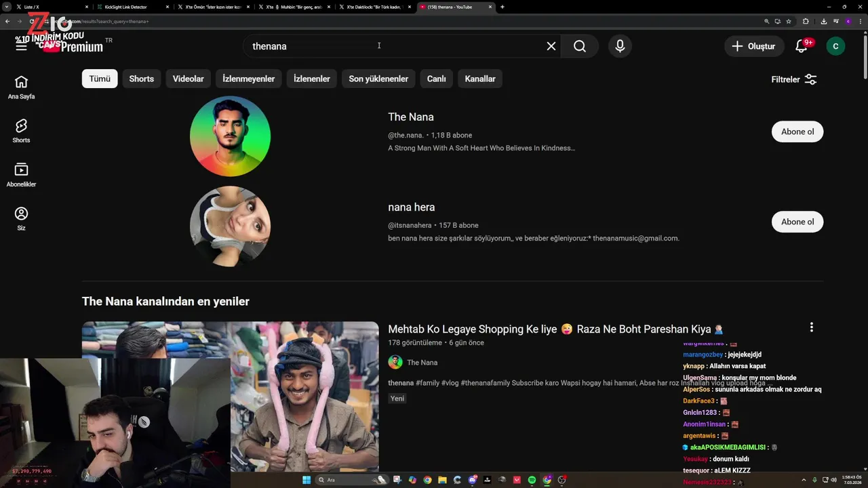Show hidden system tray icons chevron
This screenshot has width=868, height=488.
click(804, 480)
